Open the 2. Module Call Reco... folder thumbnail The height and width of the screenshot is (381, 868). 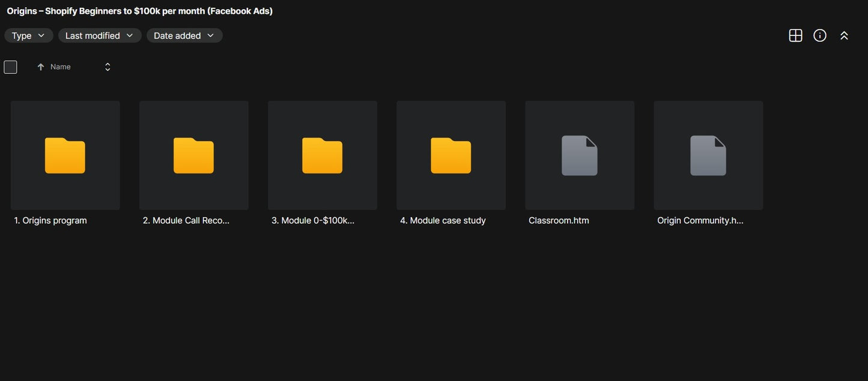point(194,155)
